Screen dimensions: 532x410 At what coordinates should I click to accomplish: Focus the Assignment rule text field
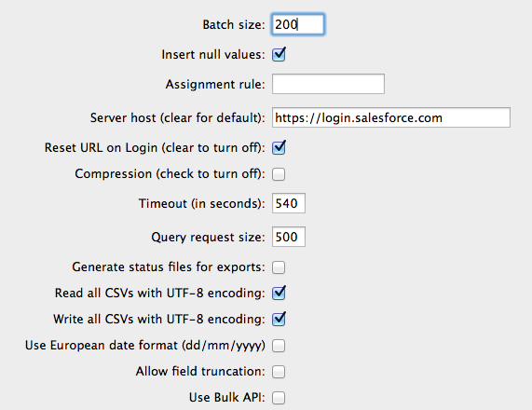tap(328, 84)
